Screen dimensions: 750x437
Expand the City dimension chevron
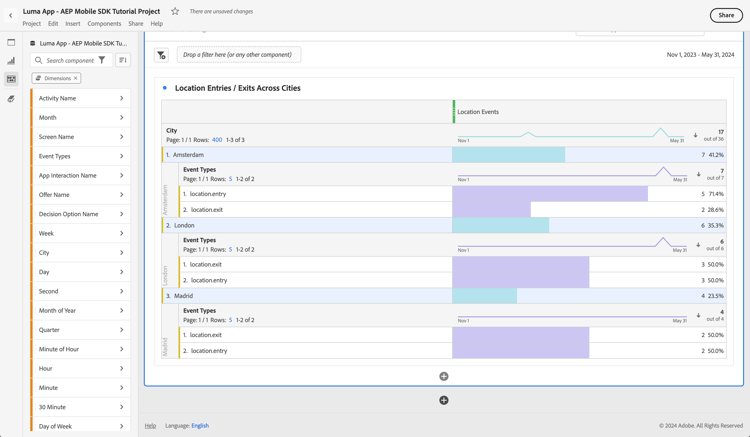[122, 253]
